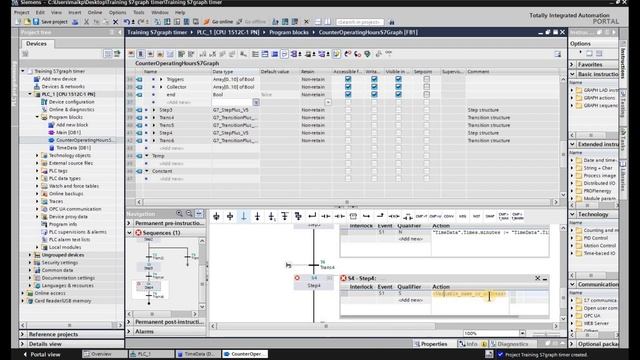Viewport: 640px width, 360px height.
Task: Click the project tree view toggle icon
Action: coord(108,54)
